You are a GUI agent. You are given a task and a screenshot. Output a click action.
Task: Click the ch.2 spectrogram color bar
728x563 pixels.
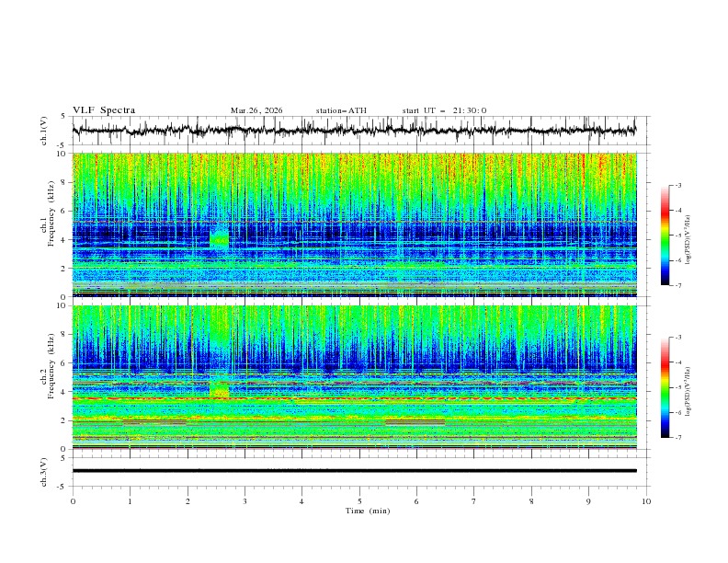tap(665, 387)
